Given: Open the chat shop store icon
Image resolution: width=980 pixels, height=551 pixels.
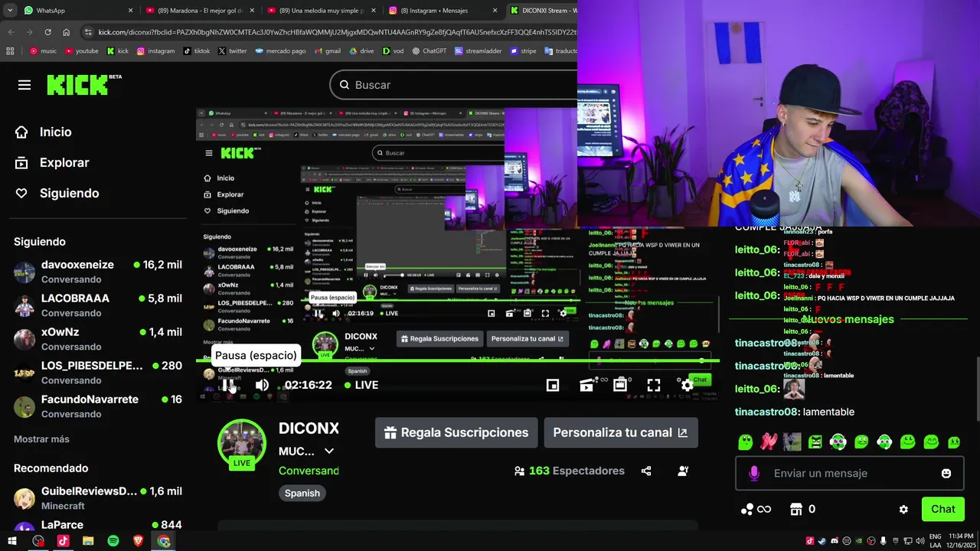Looking at the screenshot, I should coord(796,509).
